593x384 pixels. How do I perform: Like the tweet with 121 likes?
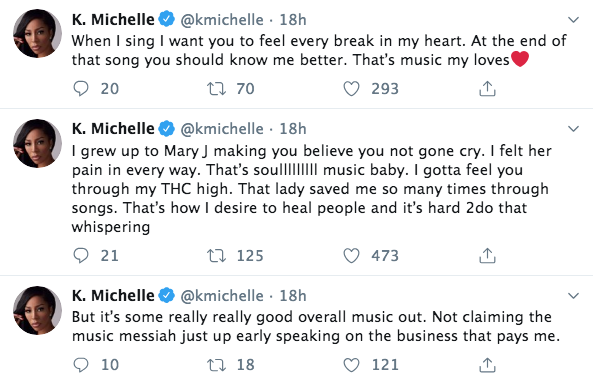[351, 365]
